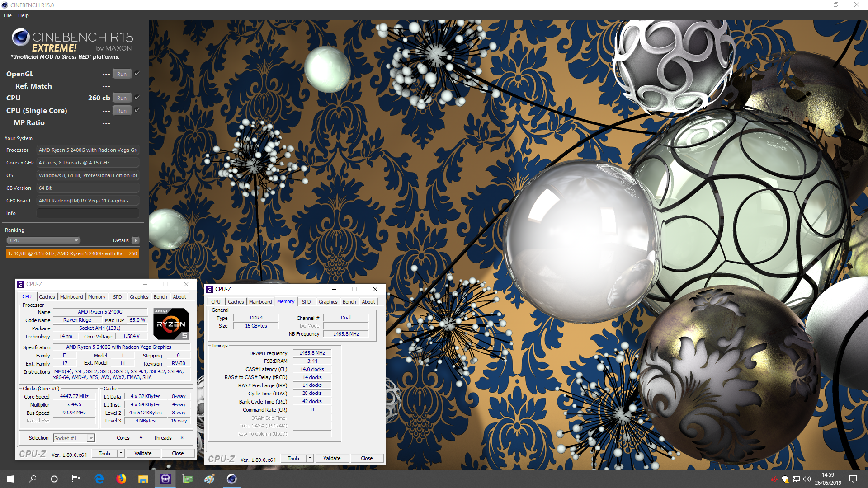Switch to Graphics tab in Memory window

[328, 302]
